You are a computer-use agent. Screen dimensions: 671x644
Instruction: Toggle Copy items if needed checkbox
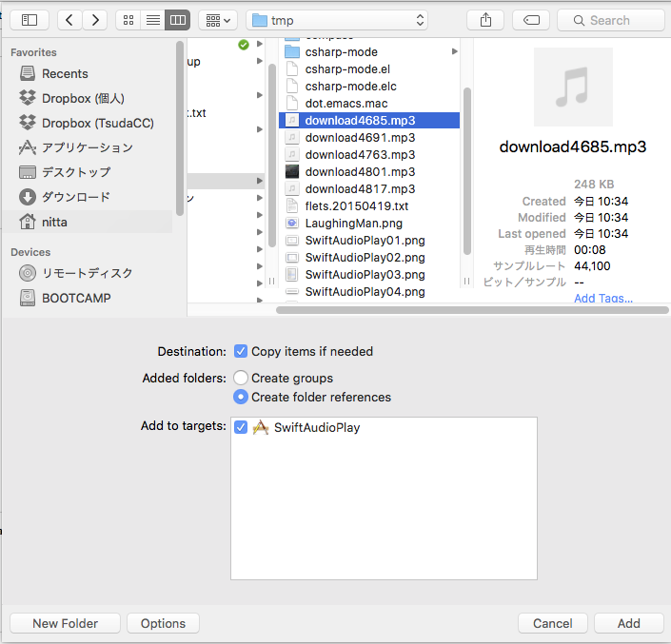click(x=241, y=351)
